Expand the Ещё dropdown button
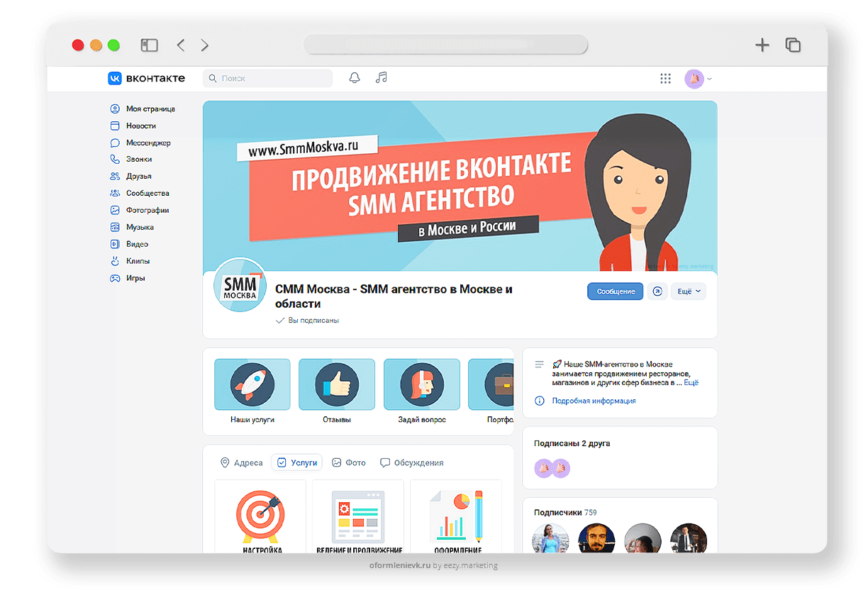868x600 pixels. tap(688, 291)
